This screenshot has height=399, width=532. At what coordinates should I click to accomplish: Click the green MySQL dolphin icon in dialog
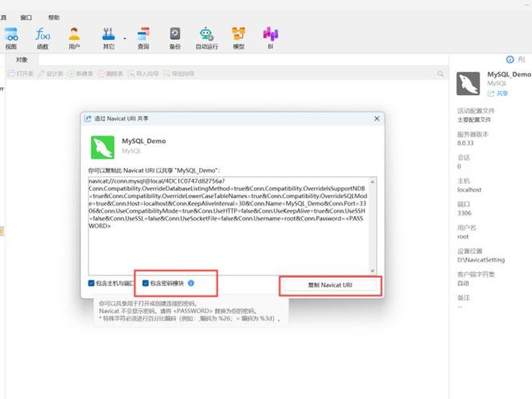(102, 147)
